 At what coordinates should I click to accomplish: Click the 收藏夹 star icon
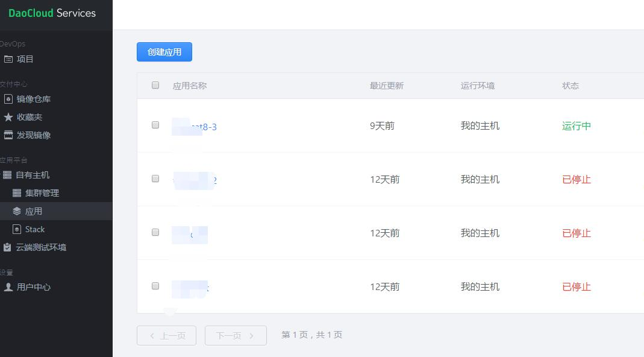click(x=8, y=117)
